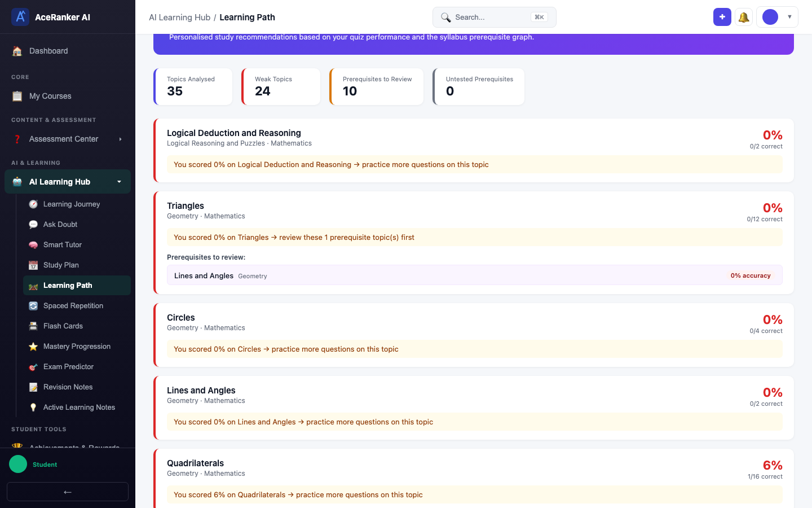Screen dimensions: 812x508
Task: Click the Learning Path map icon
Action: tap(33, 286)
